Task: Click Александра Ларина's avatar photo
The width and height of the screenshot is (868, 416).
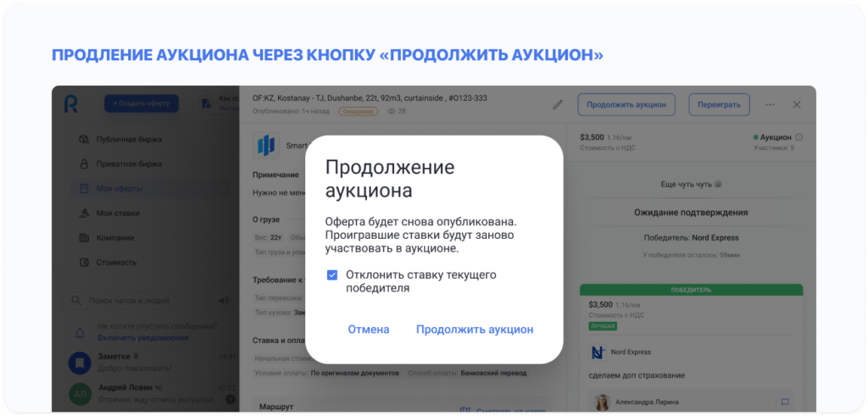Action: [x=602, y=402]
